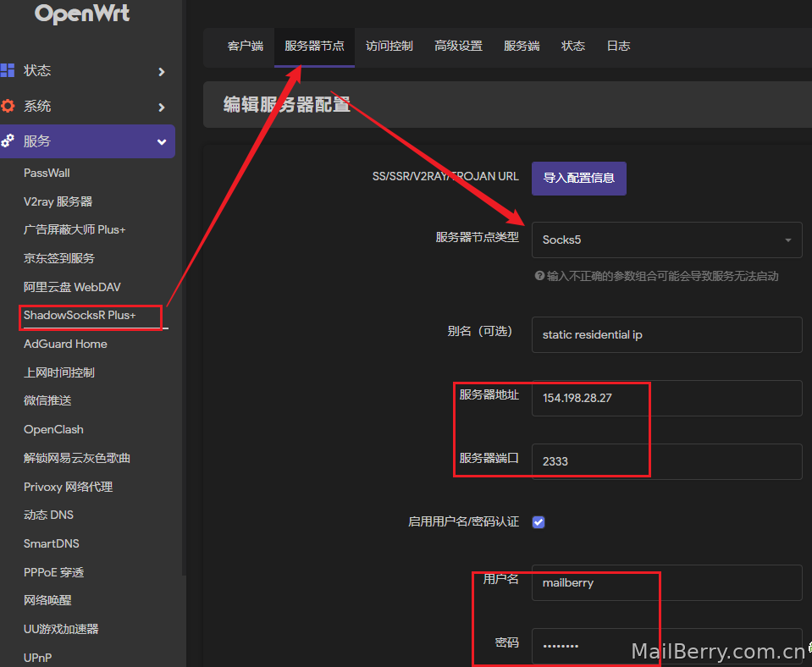Screen dimensions: 812x667
Task: Click the services gears icon in sidebar
Action: 8,141
